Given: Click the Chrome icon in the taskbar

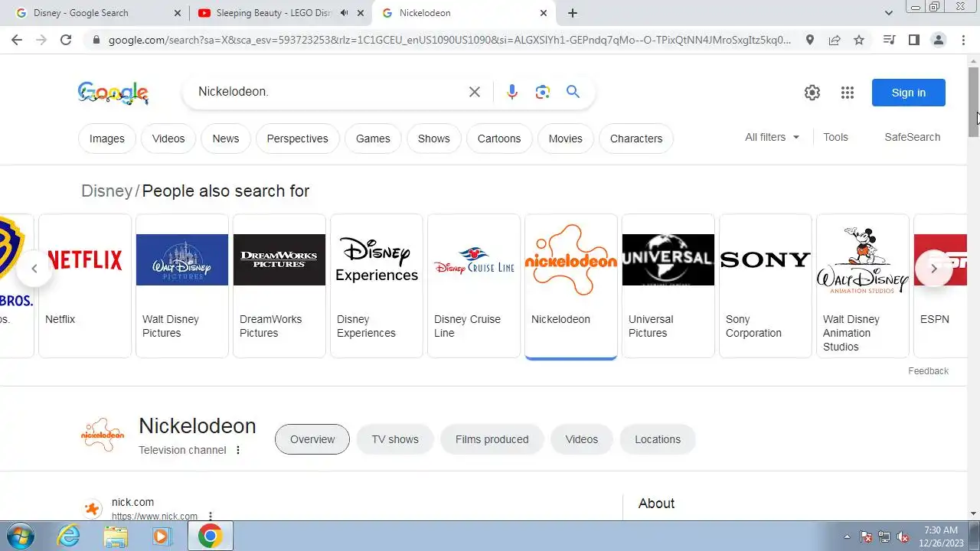Looking at the screenshot, I should point(211,536).
